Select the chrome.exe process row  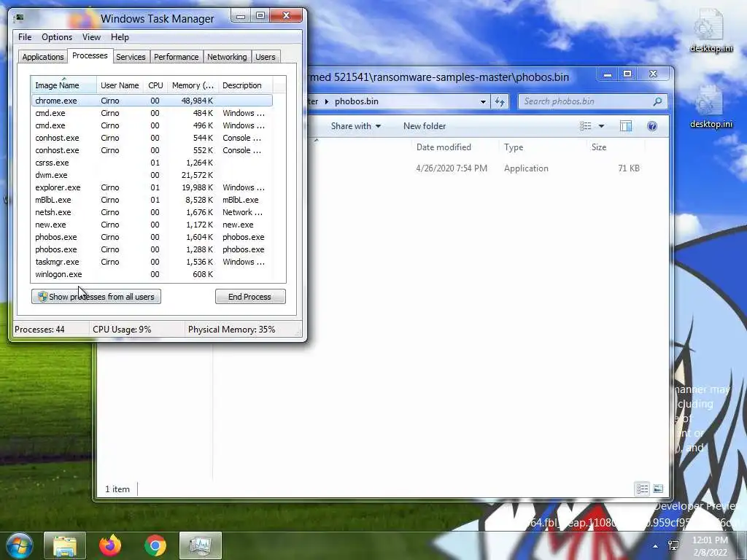[x=152, y=101]
